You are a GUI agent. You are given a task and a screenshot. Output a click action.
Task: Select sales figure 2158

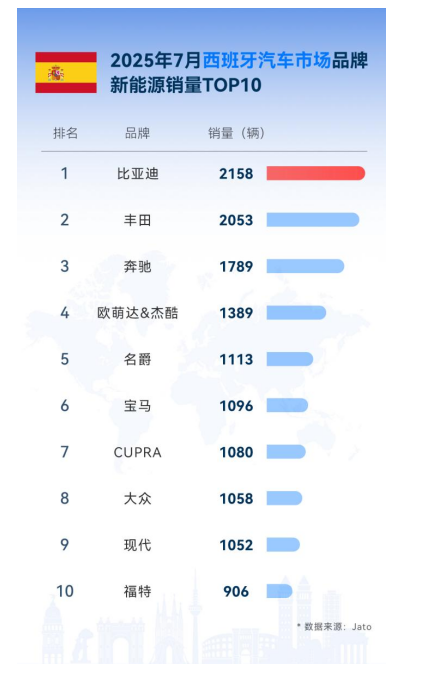coord(236,173)
